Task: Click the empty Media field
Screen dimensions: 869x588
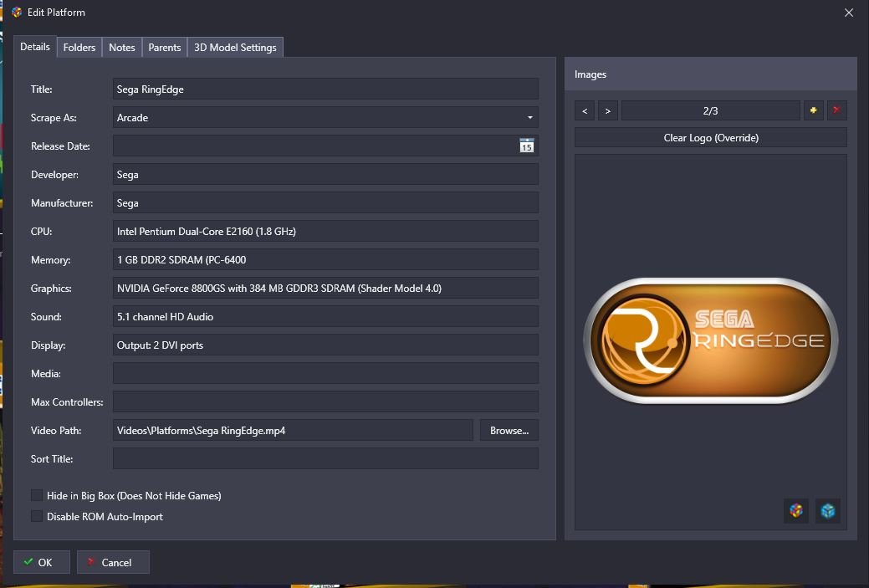Action: pyautogui.click(x=325, y=374)
